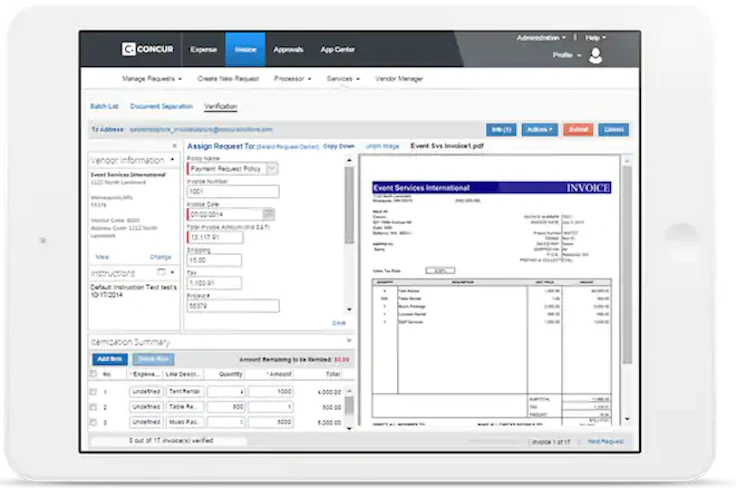Click the Add Item button
The height and width of the screenshot is (488, 736).
[x=110, y=359]
